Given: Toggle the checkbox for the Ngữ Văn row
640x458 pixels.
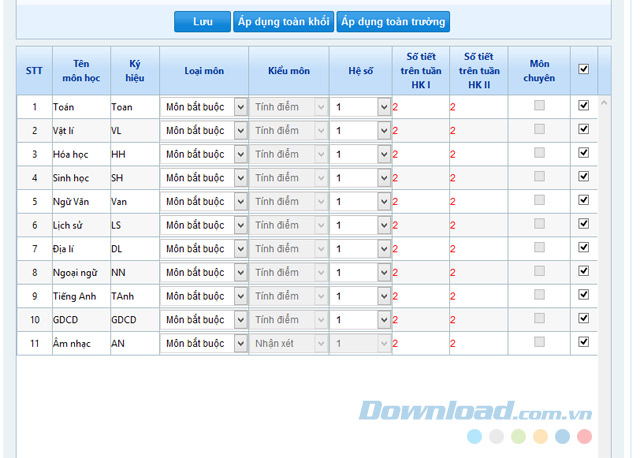Looking at the screenshot, I should [584, 200].
